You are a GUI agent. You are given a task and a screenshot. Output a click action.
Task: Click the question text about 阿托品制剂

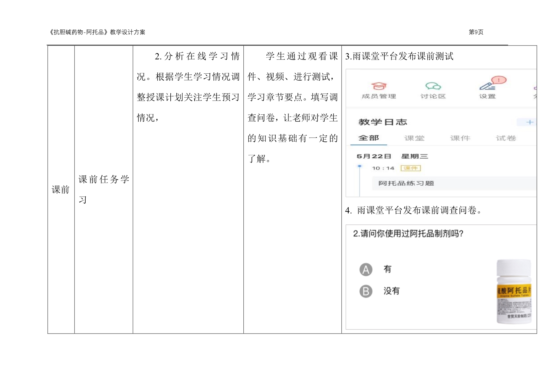point(408,234)
